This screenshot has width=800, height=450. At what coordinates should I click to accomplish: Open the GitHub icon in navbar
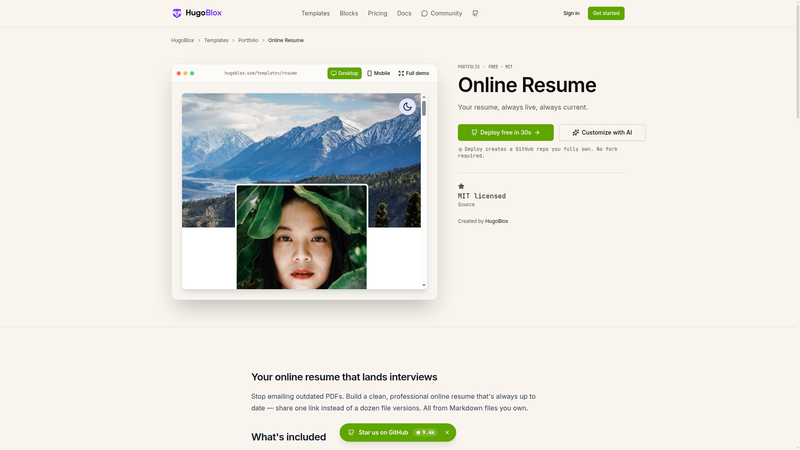click(475, 13)
